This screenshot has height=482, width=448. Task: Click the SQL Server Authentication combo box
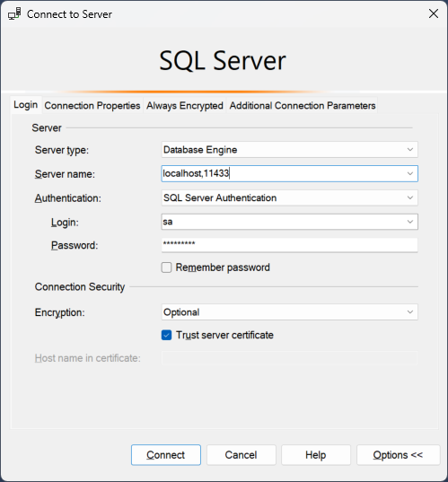click(x=289, y=197)
